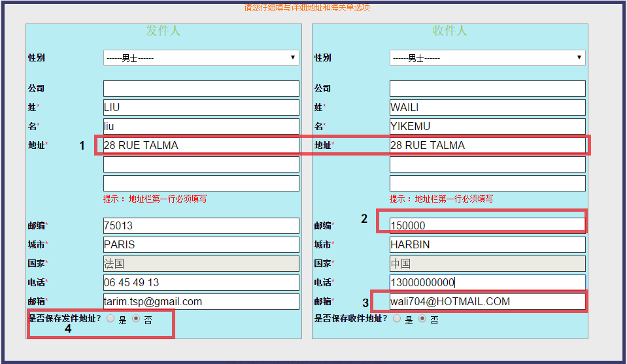
Task: Click sender city field PARIS
Action: [x=201, y=244]
